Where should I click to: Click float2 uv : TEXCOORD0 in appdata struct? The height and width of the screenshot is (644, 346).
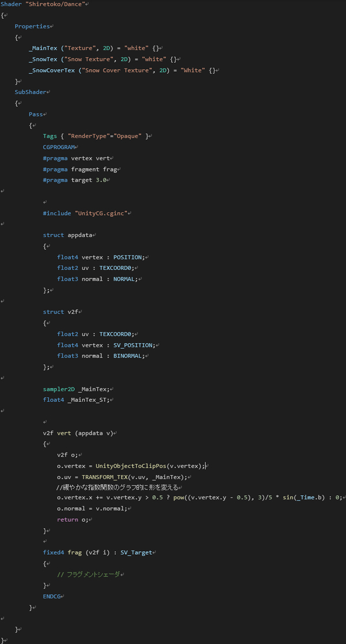[96, 268]
